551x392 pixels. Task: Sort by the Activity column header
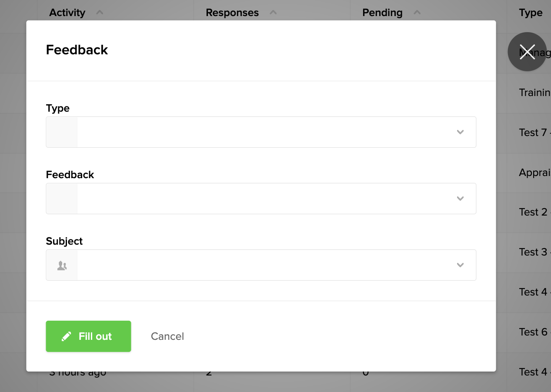pyautogui.click(x=67, y=13)
